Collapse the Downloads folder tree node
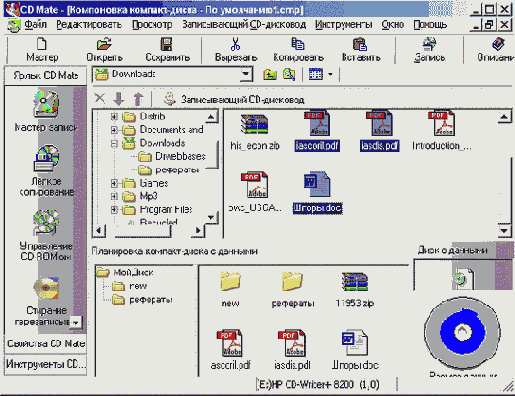Image resolution: width=515 pixels, height=396 pixels. (114, 143)
